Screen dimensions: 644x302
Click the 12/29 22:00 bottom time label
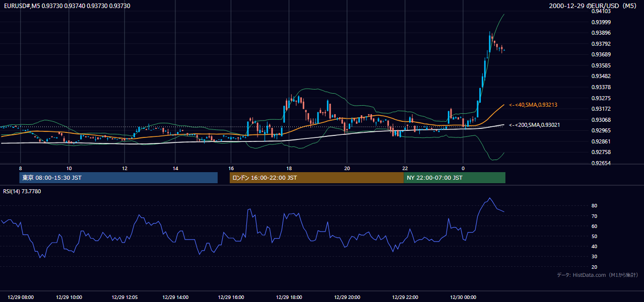[x=405, y=297]
